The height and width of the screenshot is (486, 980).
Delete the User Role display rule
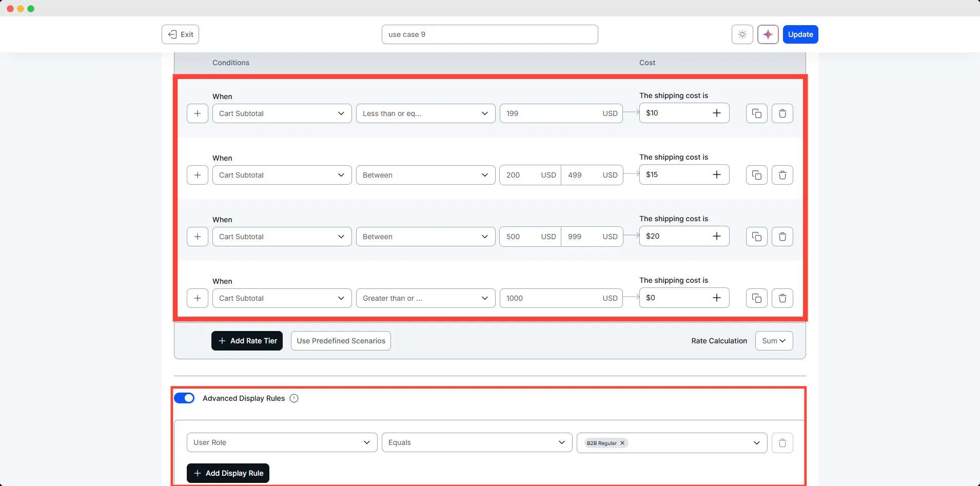tap(782, 442)
